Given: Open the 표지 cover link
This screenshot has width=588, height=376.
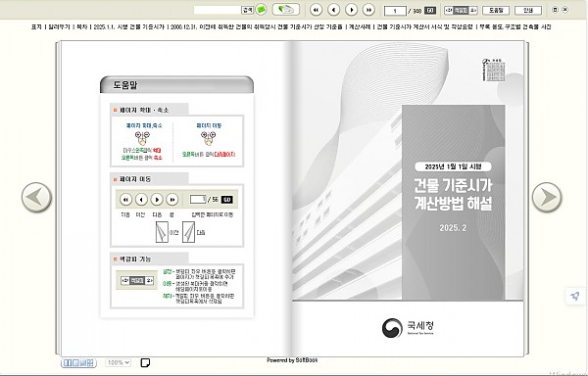Looking at the screenshot, I should [x=36, y=27].
